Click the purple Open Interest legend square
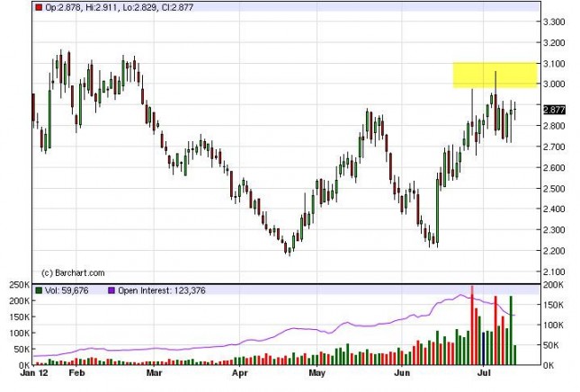Image resolution: width=580 pixels, height=392 pixels. [x=112, y=290]
